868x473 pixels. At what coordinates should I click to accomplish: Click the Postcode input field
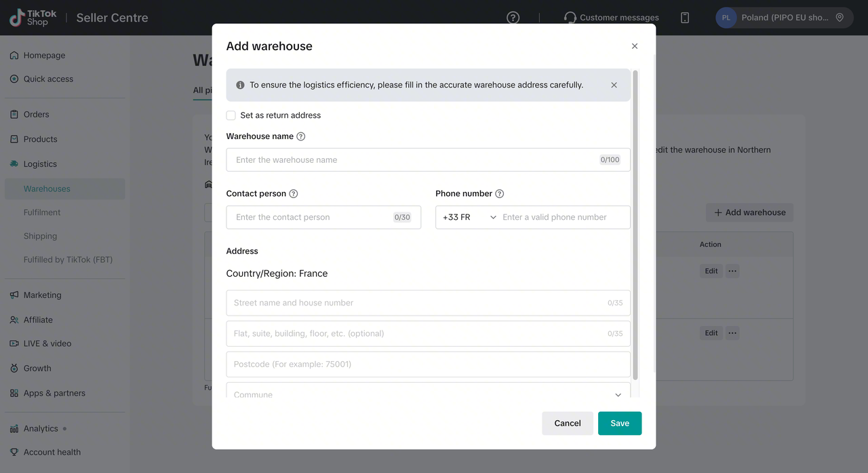428,364
